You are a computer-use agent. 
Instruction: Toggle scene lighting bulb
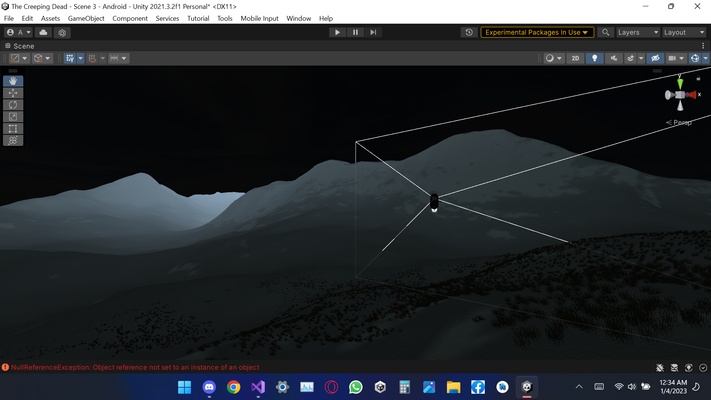[594, 58]
